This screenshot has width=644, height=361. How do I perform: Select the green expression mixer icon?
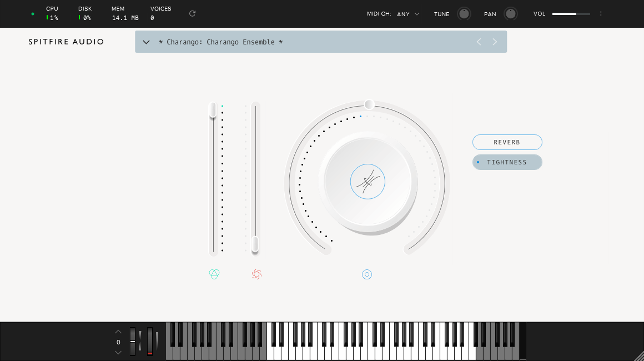point(214,274)
